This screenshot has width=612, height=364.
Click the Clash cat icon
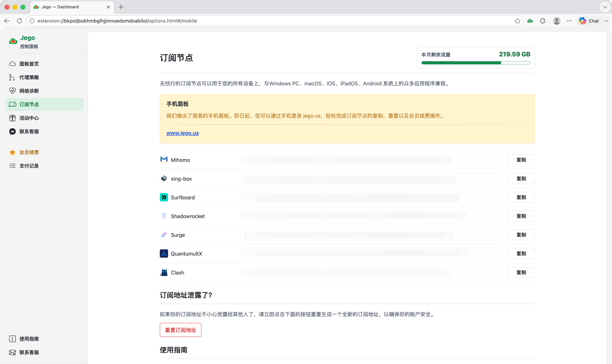(164, 272)
